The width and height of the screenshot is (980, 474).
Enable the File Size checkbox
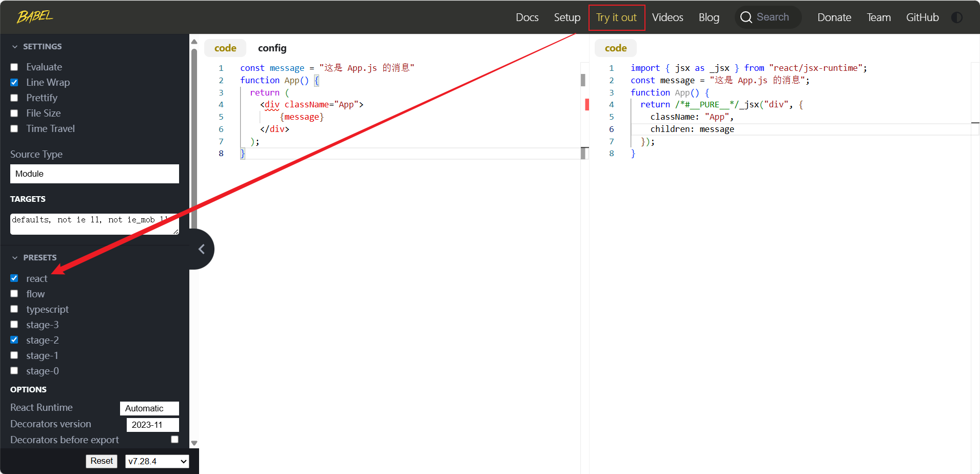(x=14, y=113)
